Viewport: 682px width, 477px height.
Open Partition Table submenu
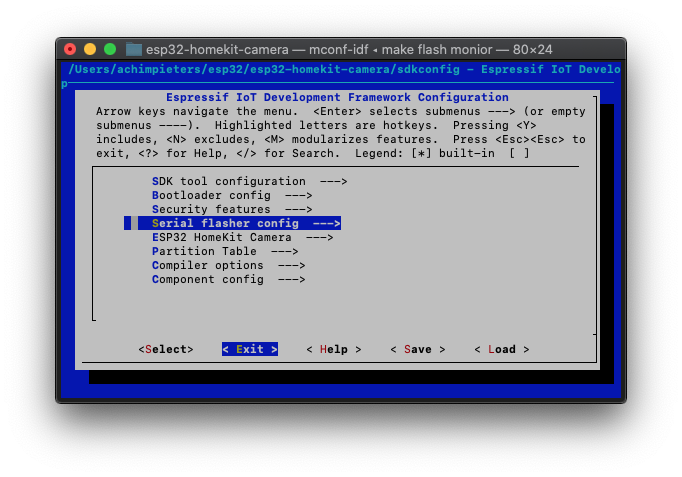click(x=225, y=251)
